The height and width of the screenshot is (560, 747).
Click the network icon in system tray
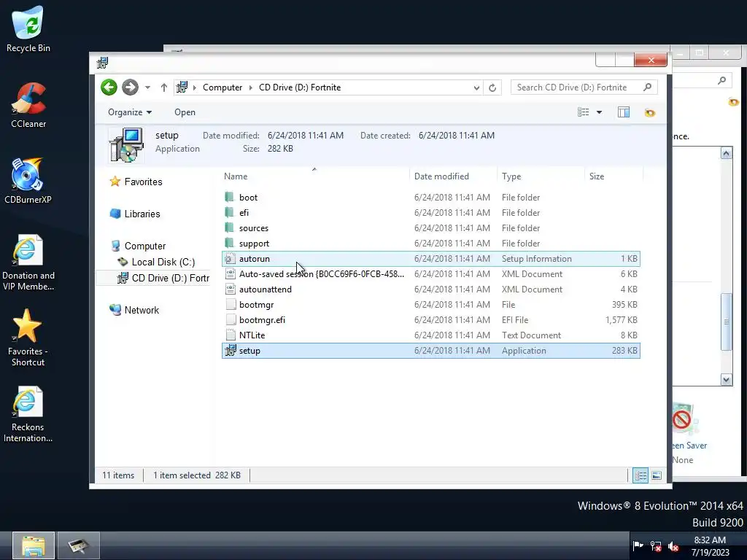coord(656,546)
